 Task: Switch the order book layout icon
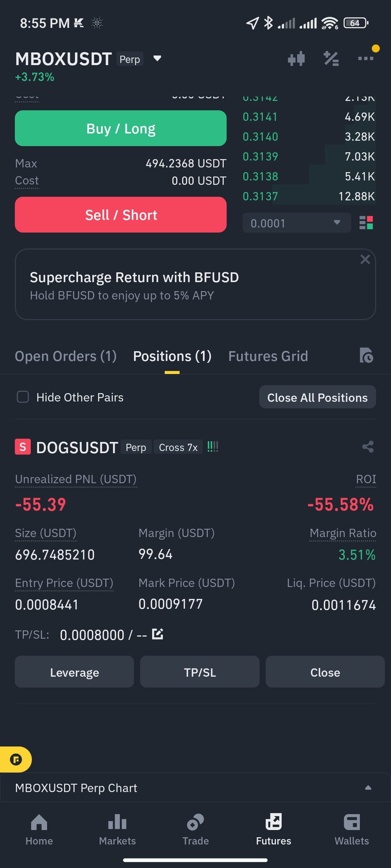(366, 223)
